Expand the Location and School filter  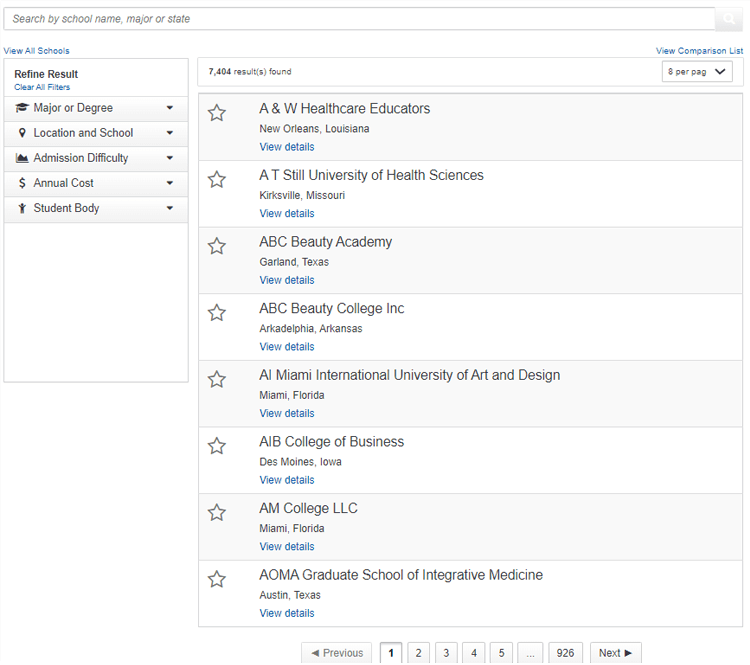click(96, 133)
